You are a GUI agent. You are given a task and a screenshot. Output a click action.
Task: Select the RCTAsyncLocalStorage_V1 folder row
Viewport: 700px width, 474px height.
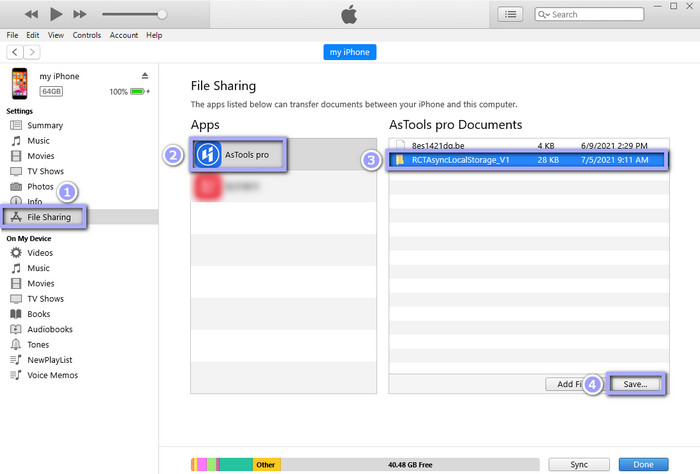527,160
